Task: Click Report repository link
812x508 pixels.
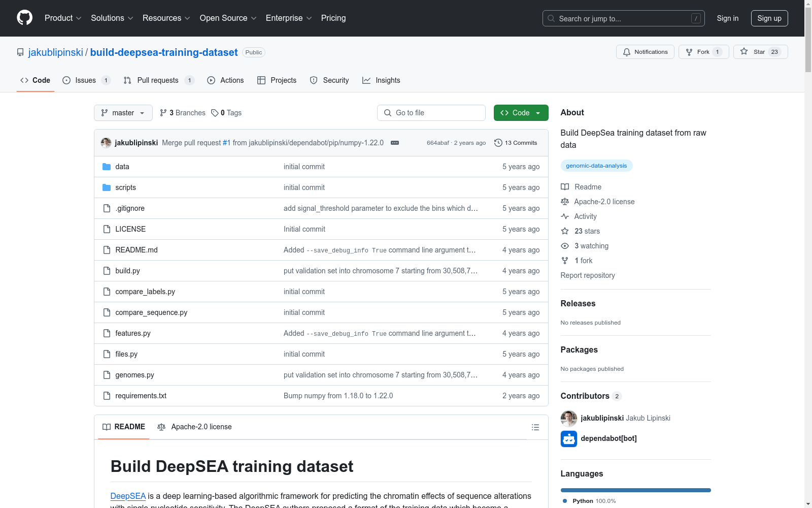Action: coord(588,275)
